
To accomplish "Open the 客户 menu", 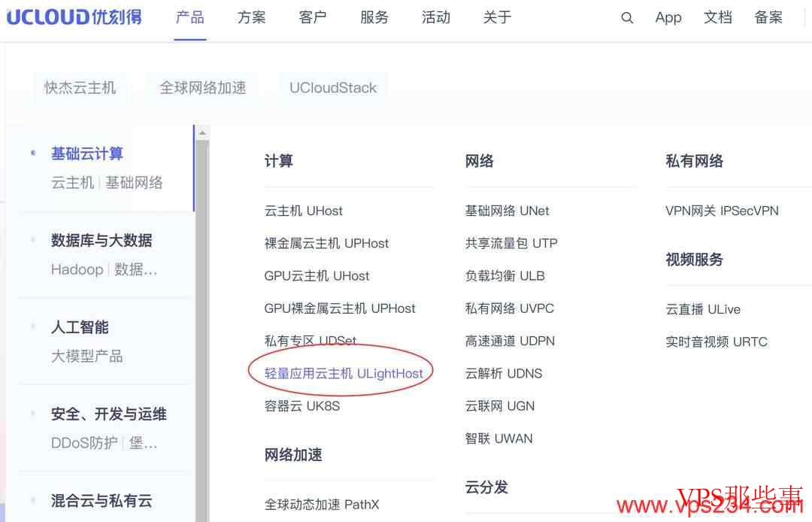I will [x=313, y=17].
